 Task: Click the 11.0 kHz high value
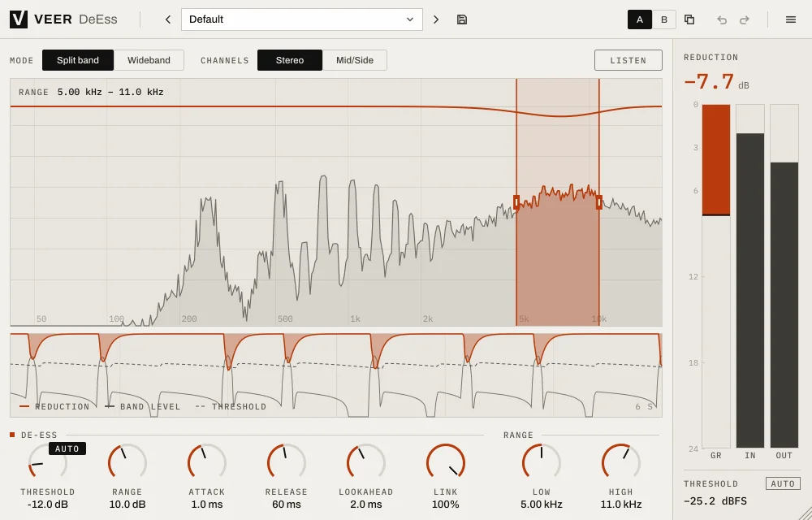(621, 505)
